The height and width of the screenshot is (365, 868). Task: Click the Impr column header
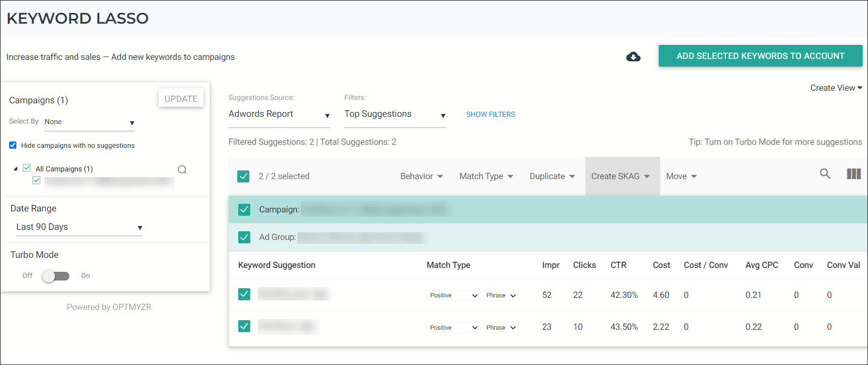click(551, 265)
